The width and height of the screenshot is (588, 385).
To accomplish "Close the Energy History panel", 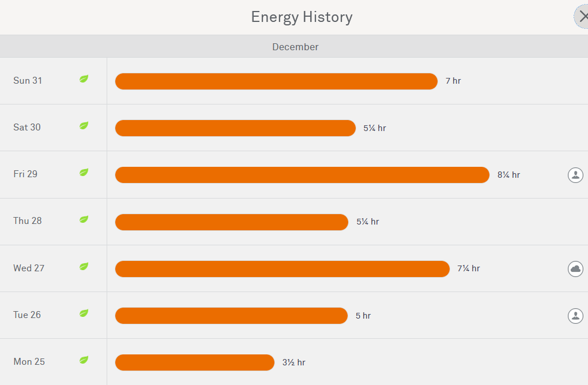I will [581, 17].
